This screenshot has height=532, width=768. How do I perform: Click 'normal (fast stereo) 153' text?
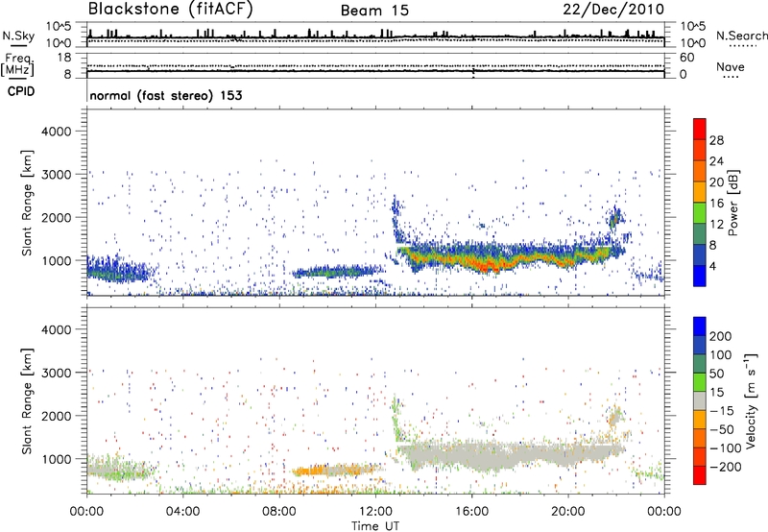[165, 95]
